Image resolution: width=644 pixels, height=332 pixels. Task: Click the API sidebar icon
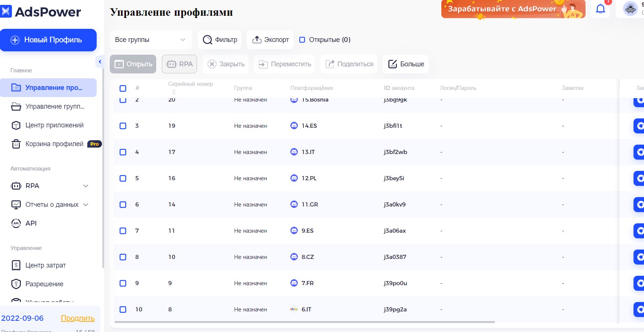pos(16,223)
